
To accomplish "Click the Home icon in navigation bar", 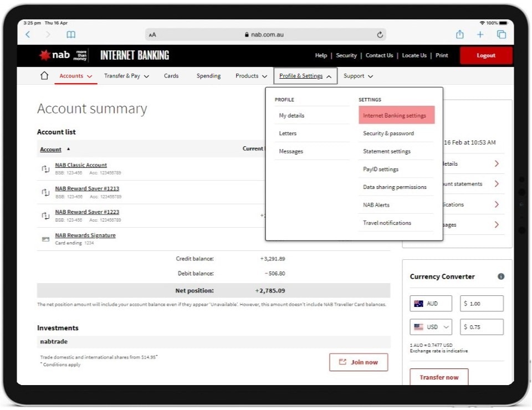I will coord(44,76).
